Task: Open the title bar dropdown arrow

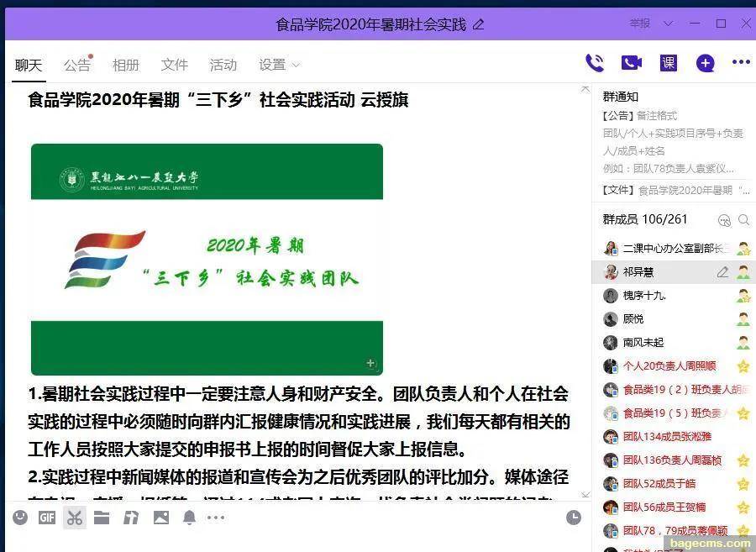Action: 669,24
